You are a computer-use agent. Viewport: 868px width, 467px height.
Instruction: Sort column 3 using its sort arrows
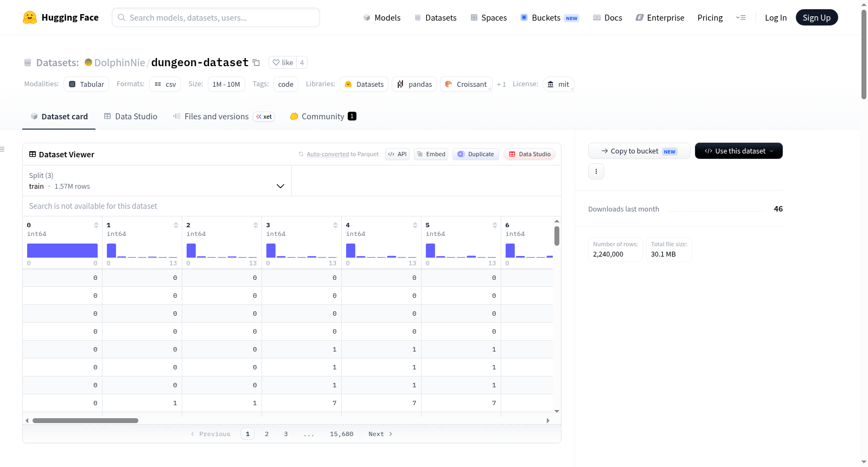click(x=335, y=225)
